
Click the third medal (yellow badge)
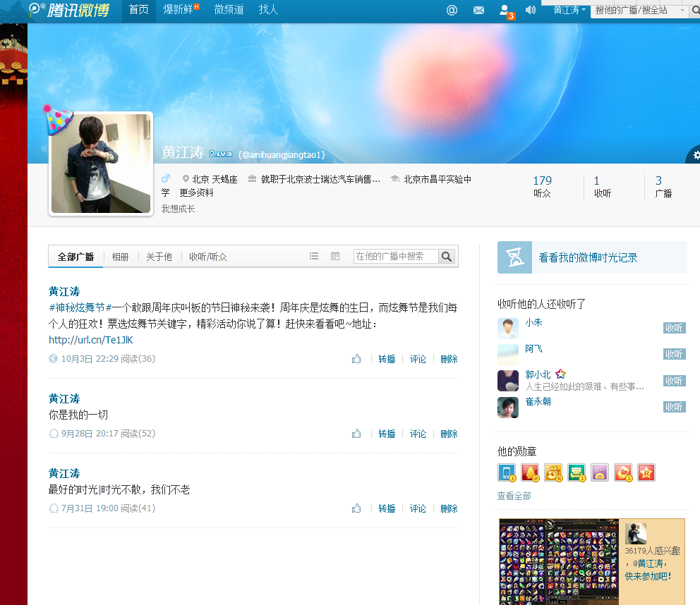pyautogui.click(x=553, y=472)
